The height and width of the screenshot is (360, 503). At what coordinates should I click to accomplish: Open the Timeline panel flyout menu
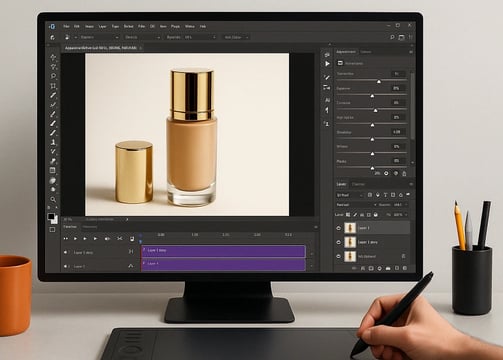coord(316,227)
